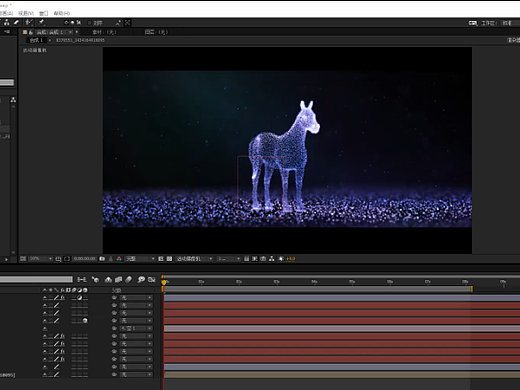The height and width of the screenshot is (390, 520).
Task: Switch to World Axis mode
Action: coord(72,23)
